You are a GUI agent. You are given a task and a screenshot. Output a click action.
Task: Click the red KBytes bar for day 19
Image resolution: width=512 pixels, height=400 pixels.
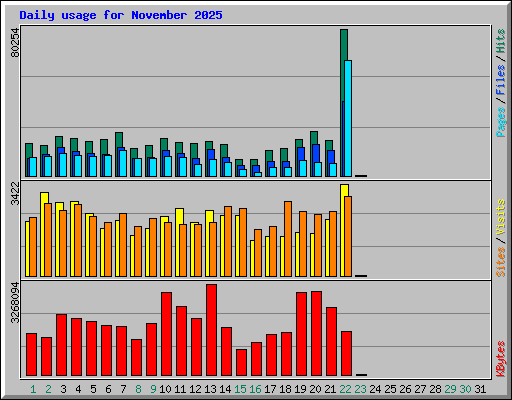(x=301, y=334)
